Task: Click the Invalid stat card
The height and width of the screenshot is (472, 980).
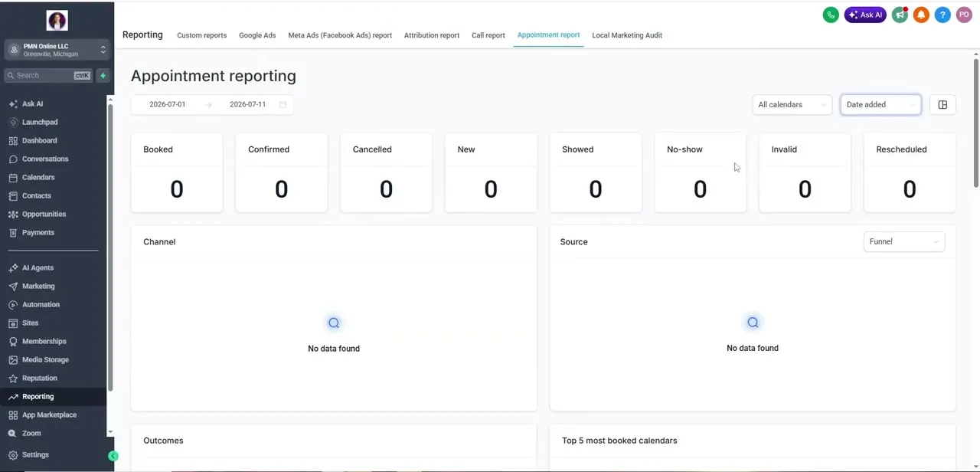Action: click(805, 172)
